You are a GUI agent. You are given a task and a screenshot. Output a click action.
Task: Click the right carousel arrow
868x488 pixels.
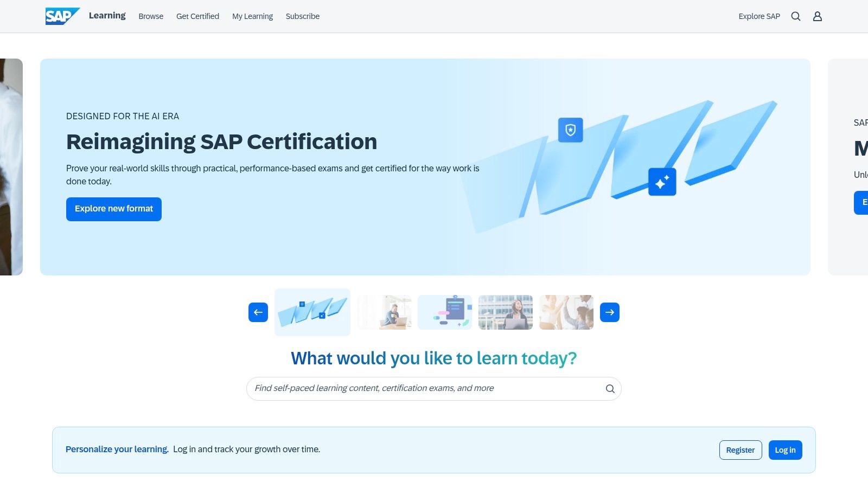pos(609,312)
